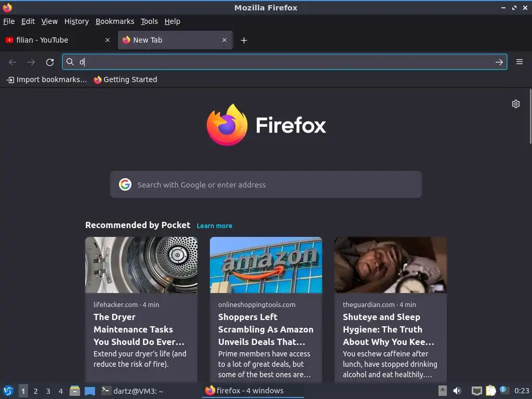This screenshot has width=532, height=399.
Task: Open the Firefox hamburger application menu
Action: pyautogui.click(x=520, y=62)
